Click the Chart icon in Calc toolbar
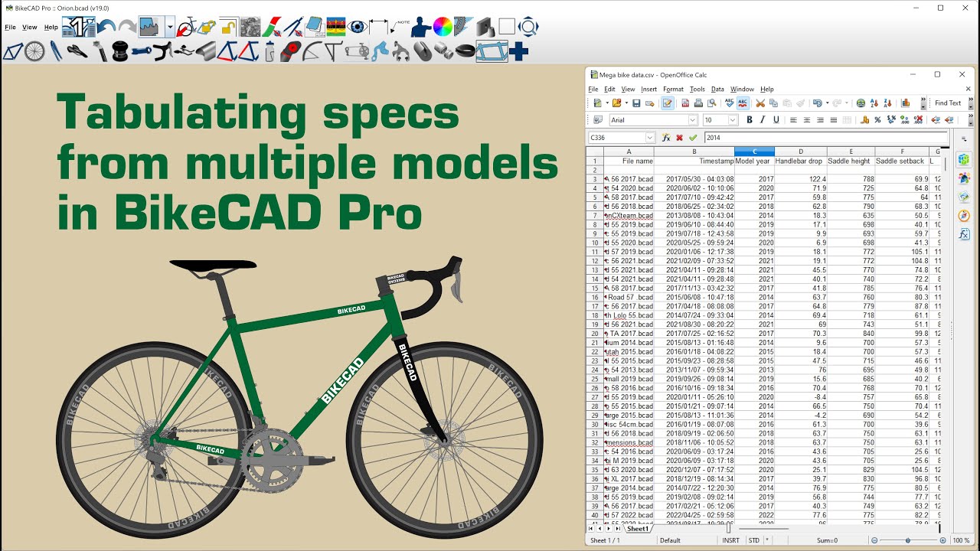 906,103
